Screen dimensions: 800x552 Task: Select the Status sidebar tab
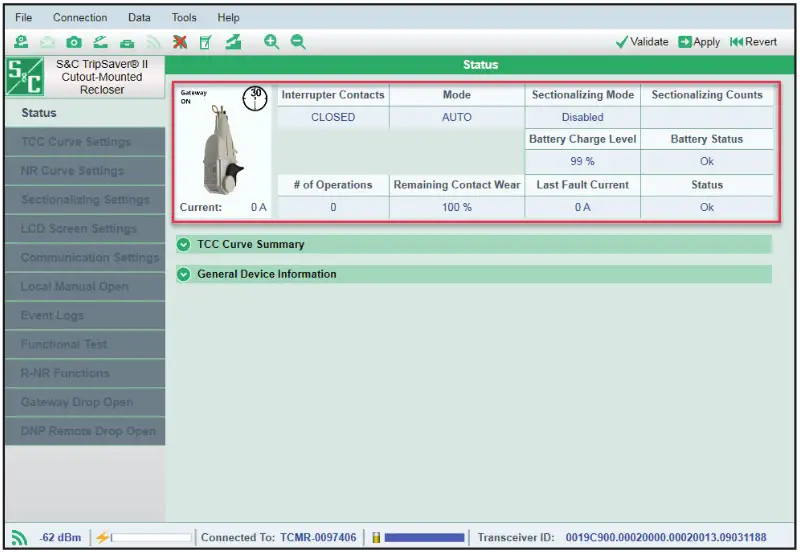(40, 113)
